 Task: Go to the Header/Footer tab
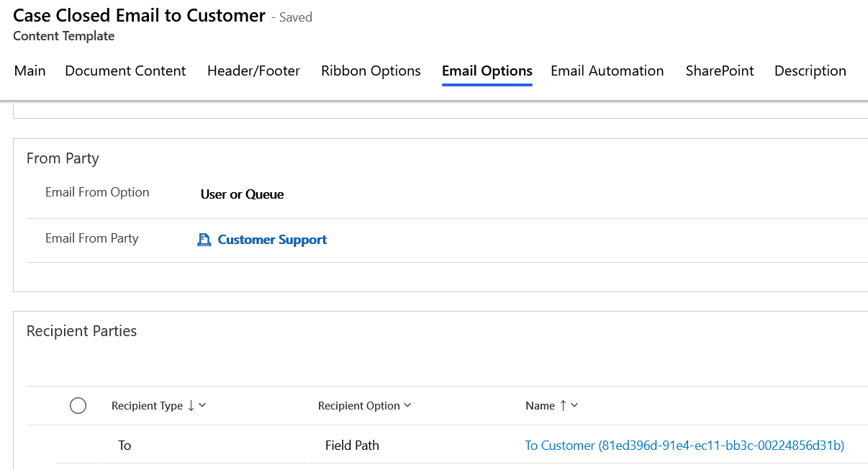(253, 71)
